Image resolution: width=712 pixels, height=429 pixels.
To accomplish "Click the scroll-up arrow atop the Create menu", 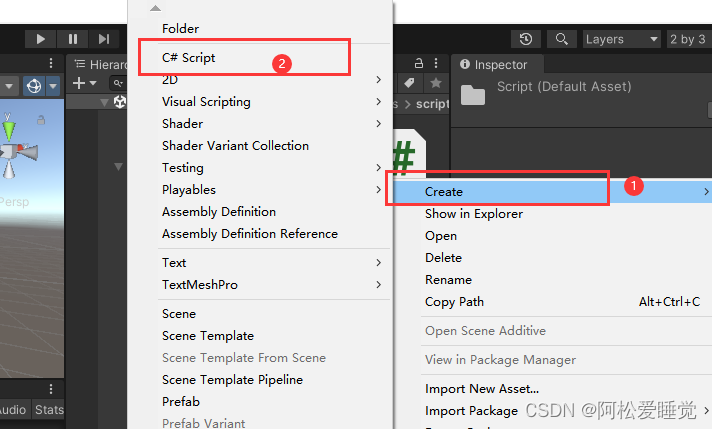I will click(x=155, y=8).
